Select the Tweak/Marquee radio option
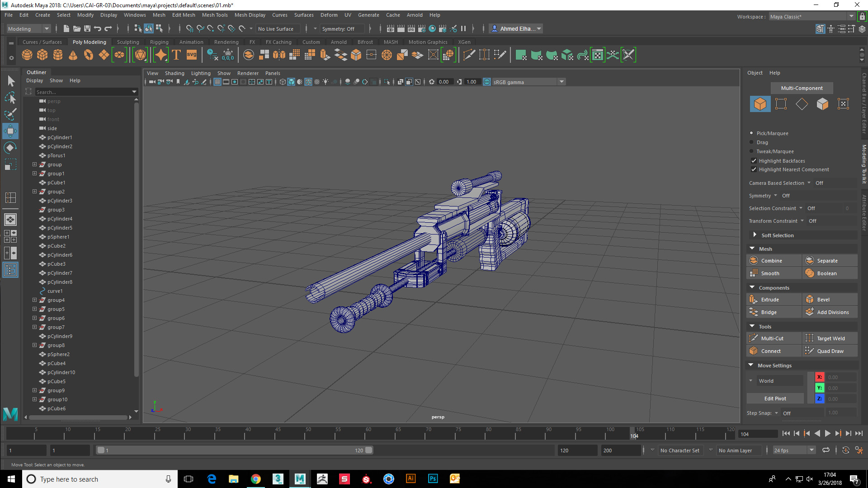The height and width of the screenshot is (488, 868). pyautogui.click(x=751, y=151)
